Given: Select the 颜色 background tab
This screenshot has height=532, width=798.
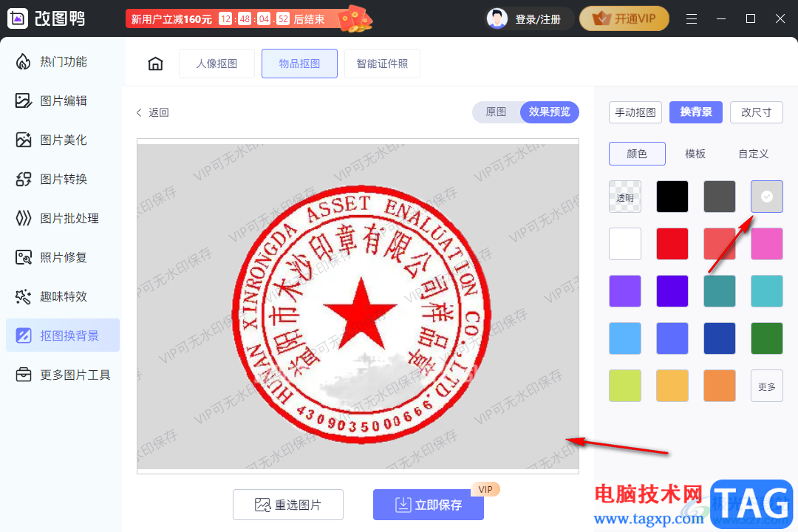Looking at the screenshot, I should pyautogui.click(x=637, y=154).
